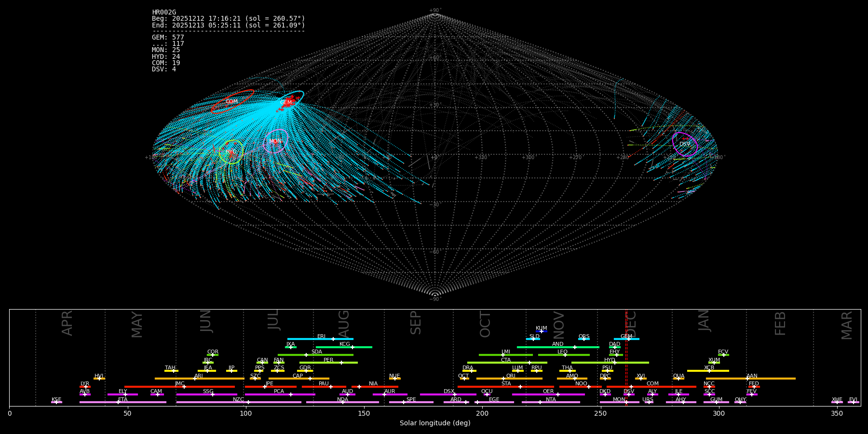The width and height of the screenshot is (868, 434).
Task: Click the LYR shower label in timeline
Action: click(x=85, y=384)
